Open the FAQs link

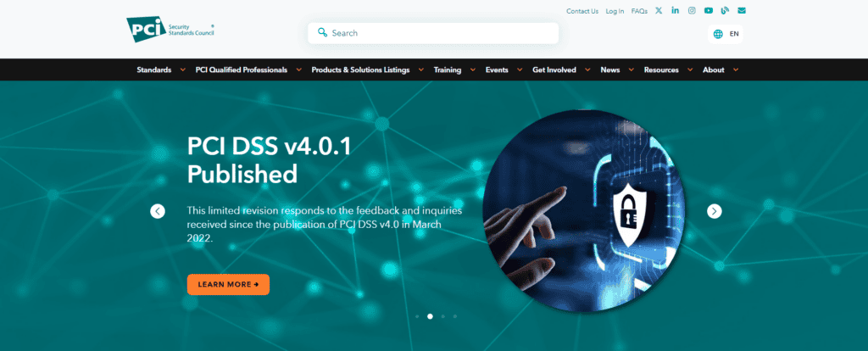pyautogui.click(x=639, y=11)
